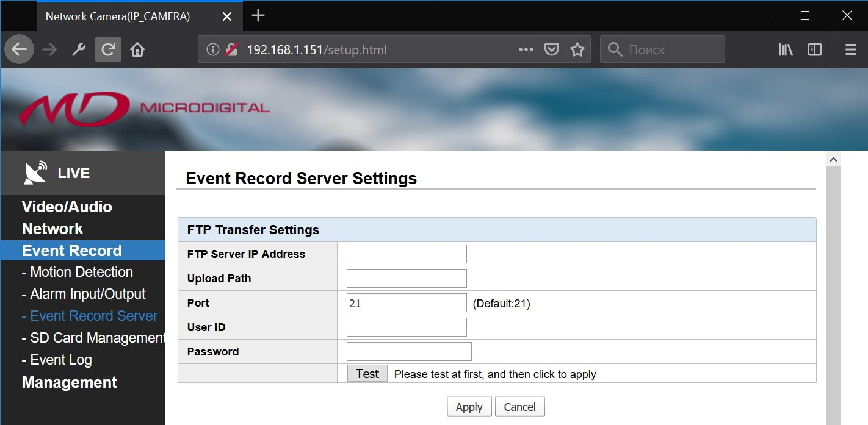868x425 pixels.
Task: Click the Test FTP button
Action: 367,374
